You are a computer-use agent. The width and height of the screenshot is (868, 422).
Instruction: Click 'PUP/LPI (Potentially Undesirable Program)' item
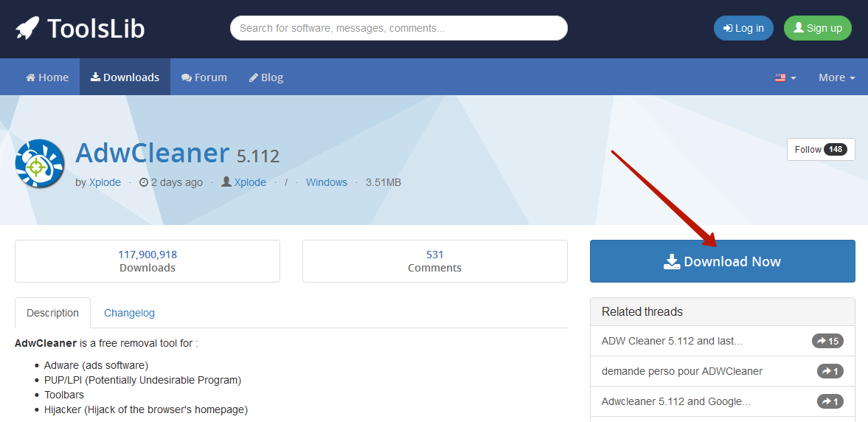[x=143, y=381]
